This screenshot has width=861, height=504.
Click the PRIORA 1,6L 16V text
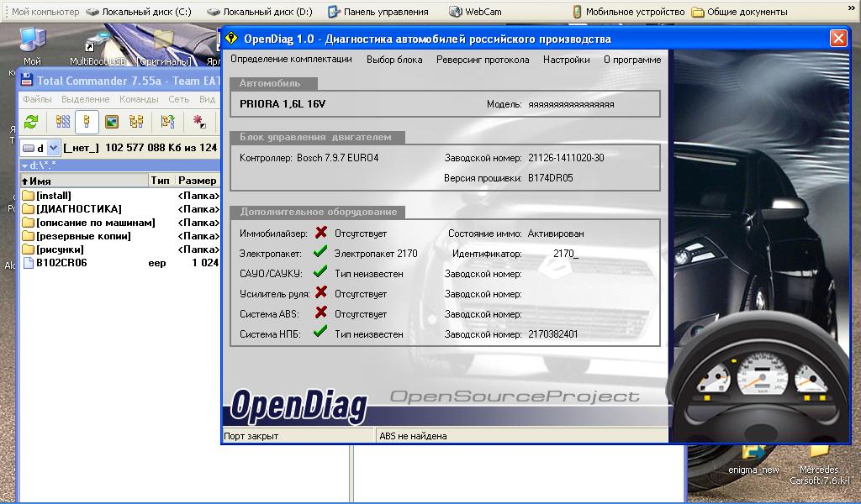[283, 103]
